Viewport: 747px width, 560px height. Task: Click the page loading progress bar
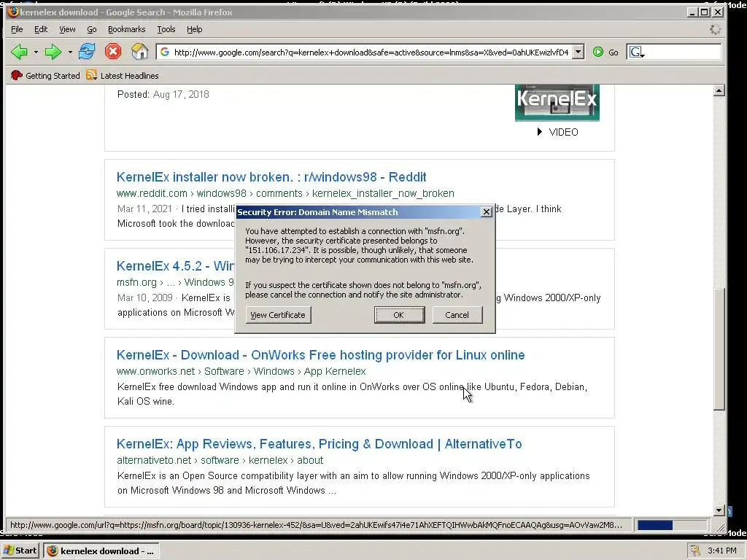[x=672, y=525]
